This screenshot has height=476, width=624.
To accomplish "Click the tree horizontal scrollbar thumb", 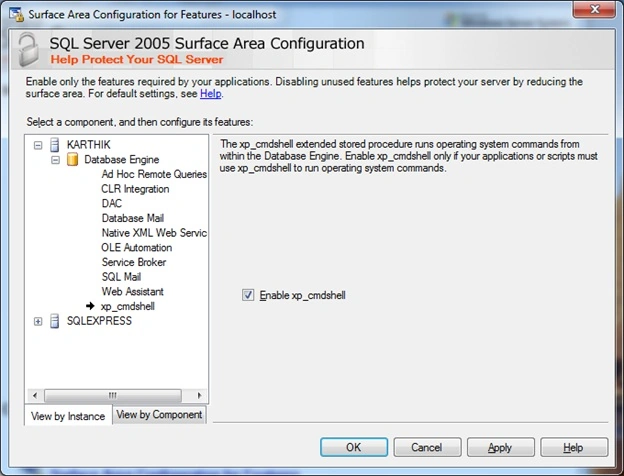I will coord(113,395).
